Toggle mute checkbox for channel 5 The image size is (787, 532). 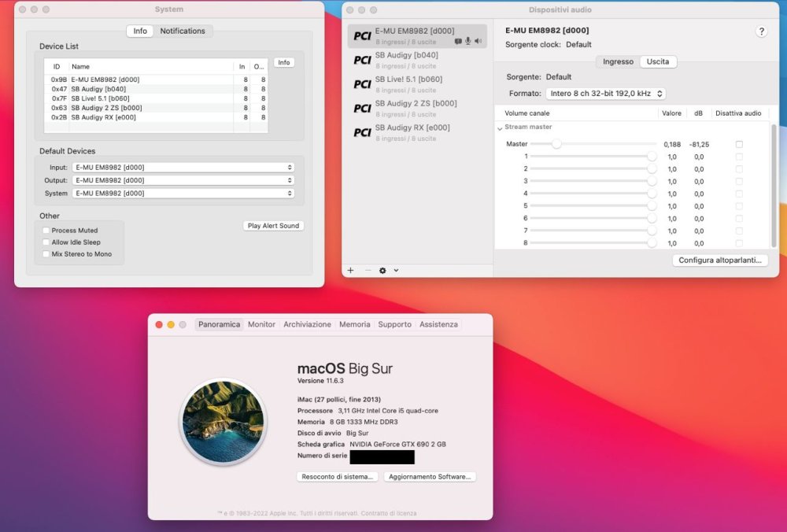tap(739, 205)
